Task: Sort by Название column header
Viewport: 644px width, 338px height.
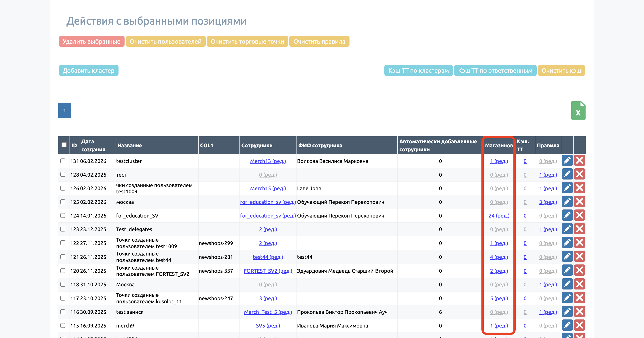Action: point(129,145)
